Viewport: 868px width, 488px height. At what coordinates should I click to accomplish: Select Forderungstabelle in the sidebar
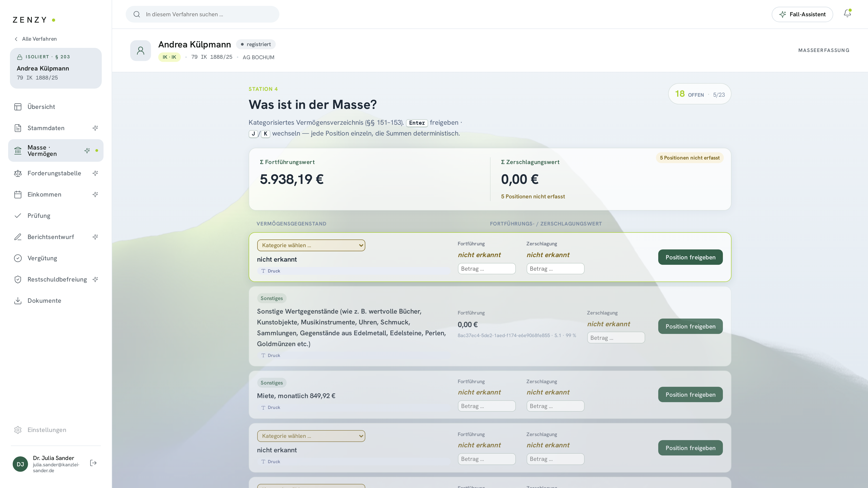(56, 173)
